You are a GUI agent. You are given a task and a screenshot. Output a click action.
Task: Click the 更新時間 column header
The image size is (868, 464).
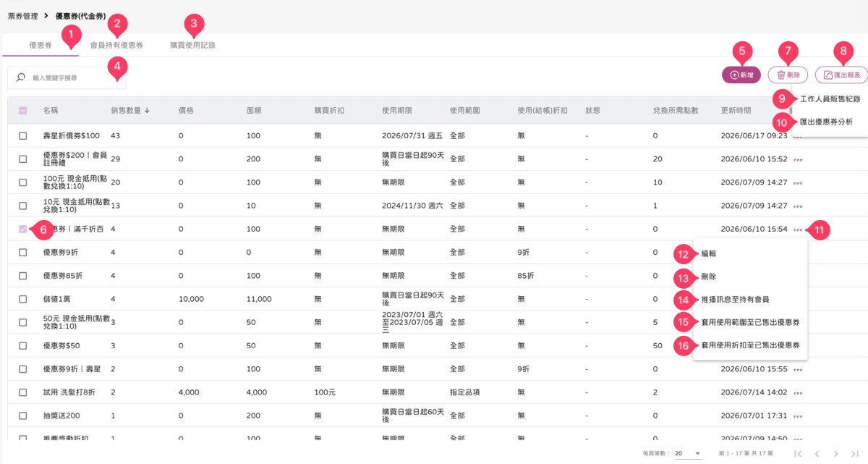click(x=736, y=111)
